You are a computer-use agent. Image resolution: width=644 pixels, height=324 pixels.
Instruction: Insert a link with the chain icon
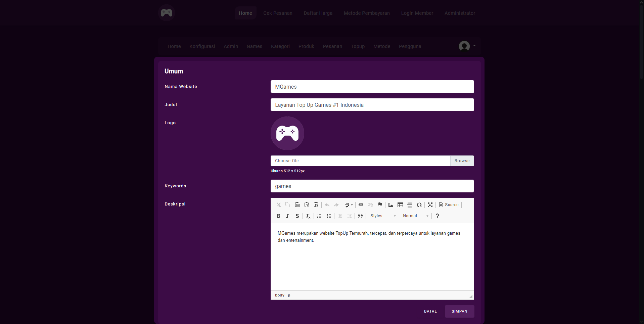coord(361,205)
